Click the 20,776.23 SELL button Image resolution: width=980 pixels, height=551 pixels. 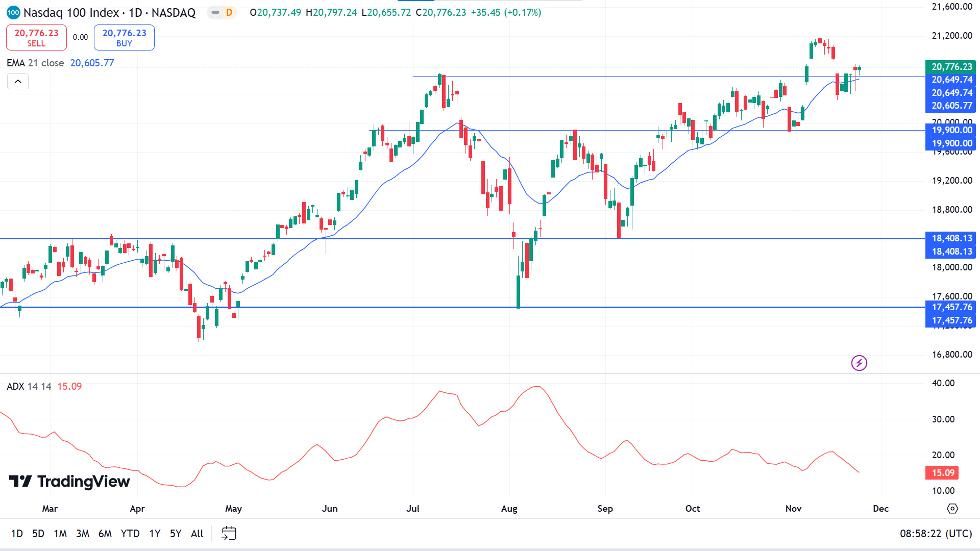(36, 38)
